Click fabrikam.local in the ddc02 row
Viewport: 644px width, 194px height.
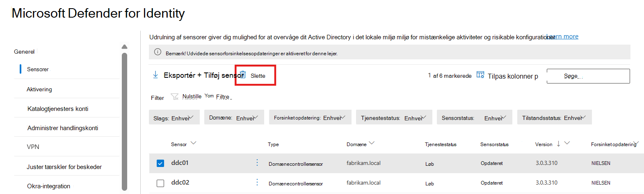click(x=363, y=183)
